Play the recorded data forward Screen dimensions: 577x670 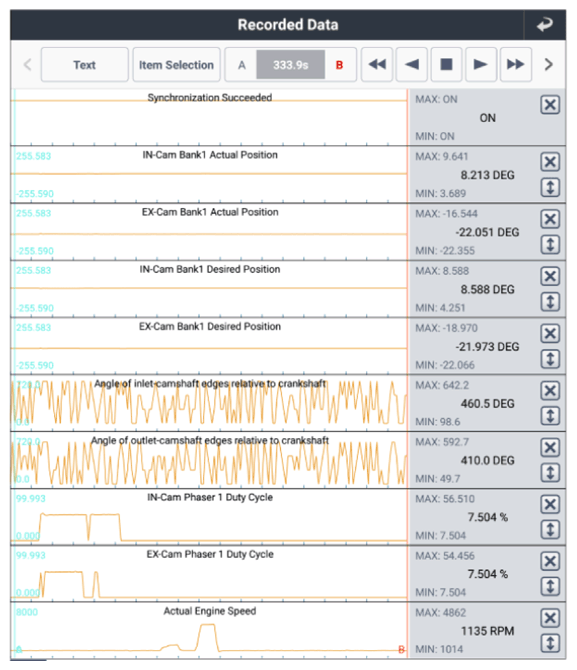(481, 65)
